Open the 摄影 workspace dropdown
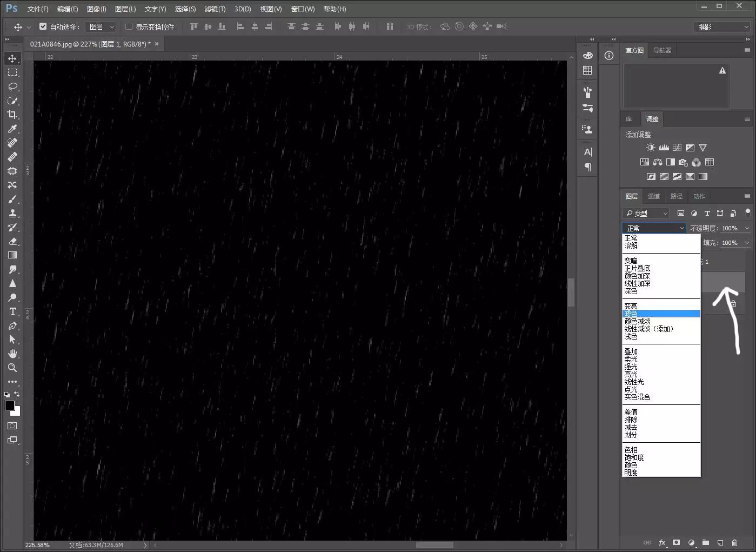The height and width of the screenshot is (552, 756). click(x=722, y=26)
